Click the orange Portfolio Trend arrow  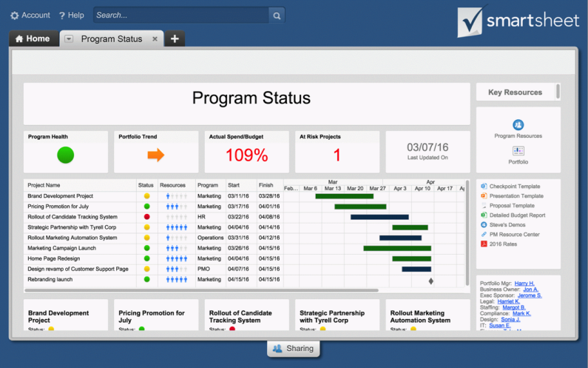click(155, 155)
